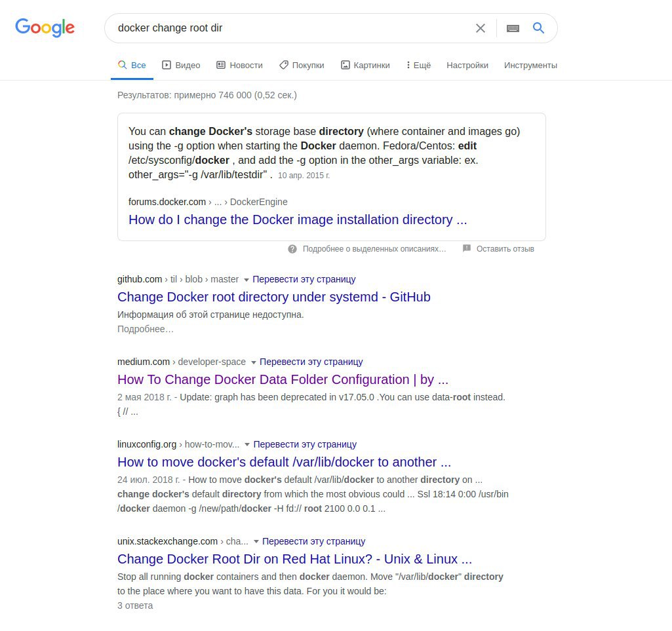Translate the unix.stackexchange.com result page
Image resolution: width=672 pixels, height=631 pixels.
[x=314, y=541]
